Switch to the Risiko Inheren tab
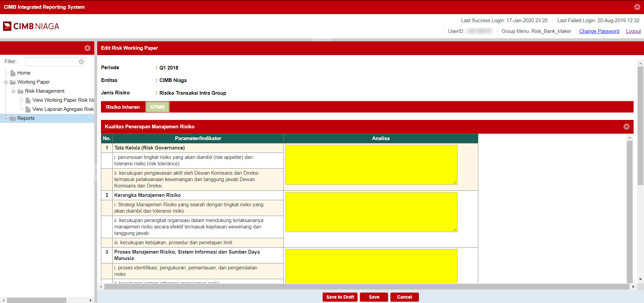This screenshot has width=644, height=303. click(123, 107)
